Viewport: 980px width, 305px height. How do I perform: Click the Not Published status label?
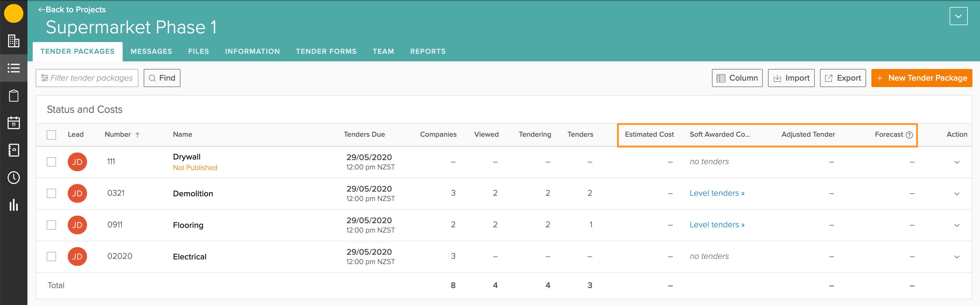click(195, 168)
